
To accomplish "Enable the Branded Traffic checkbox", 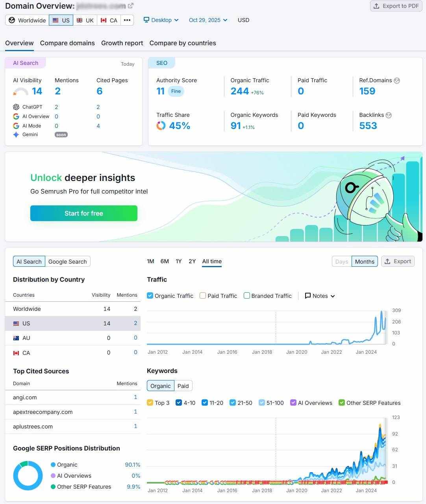I will click(247, 295).
